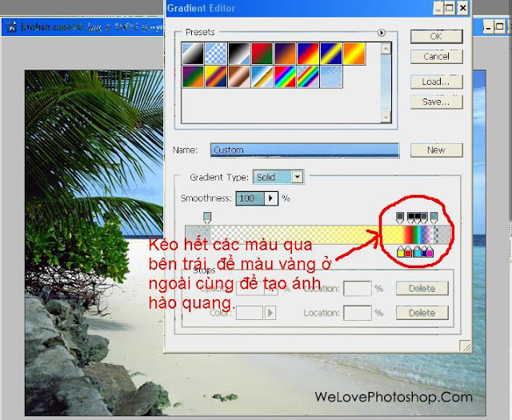Select the yellow color stop
Viewport: 512px width, 420px height.
coord(401,252)
